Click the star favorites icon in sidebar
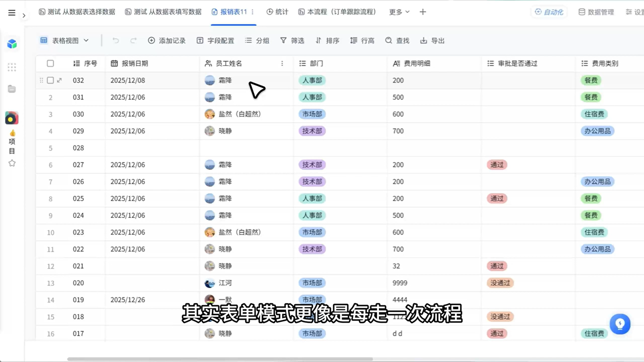This screenshot has height=362, width=644. click(x=12, y=163)
